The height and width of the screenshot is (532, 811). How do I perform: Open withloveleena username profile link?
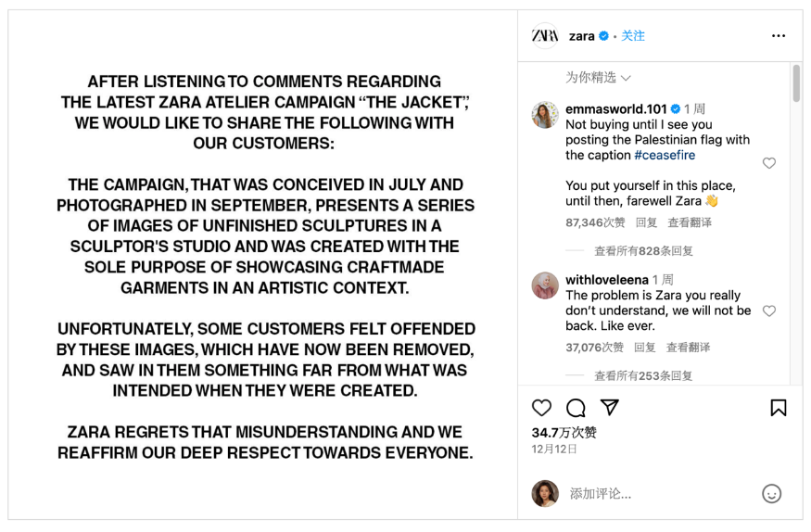click(x=607, y=280)
